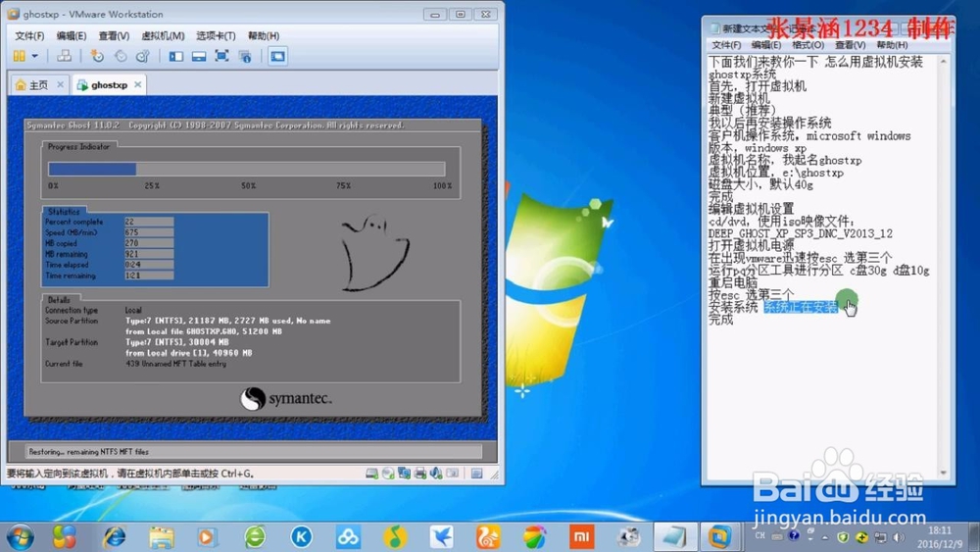Open Notepad 文件(F) menu
Viewport: 980px width, 552px height.
(726, 45)
